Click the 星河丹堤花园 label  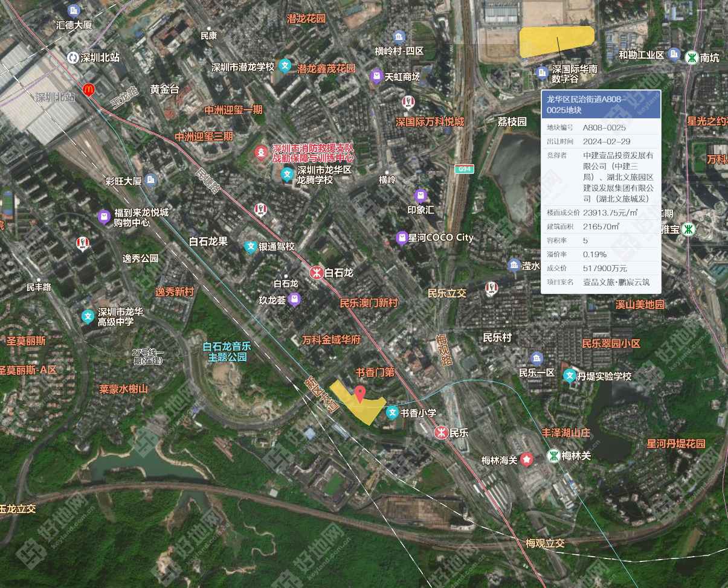coord(676,444)
